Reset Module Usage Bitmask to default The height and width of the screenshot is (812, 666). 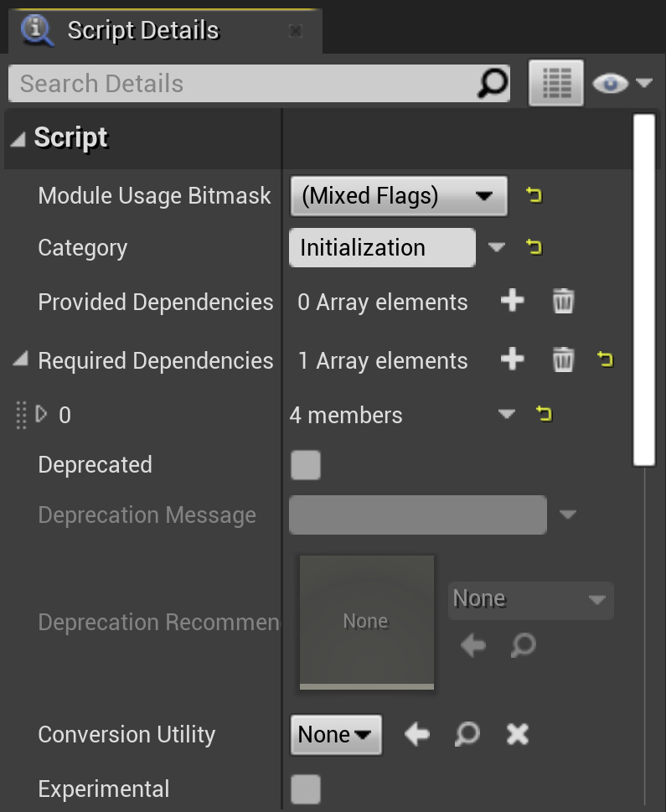click(534, 196)
